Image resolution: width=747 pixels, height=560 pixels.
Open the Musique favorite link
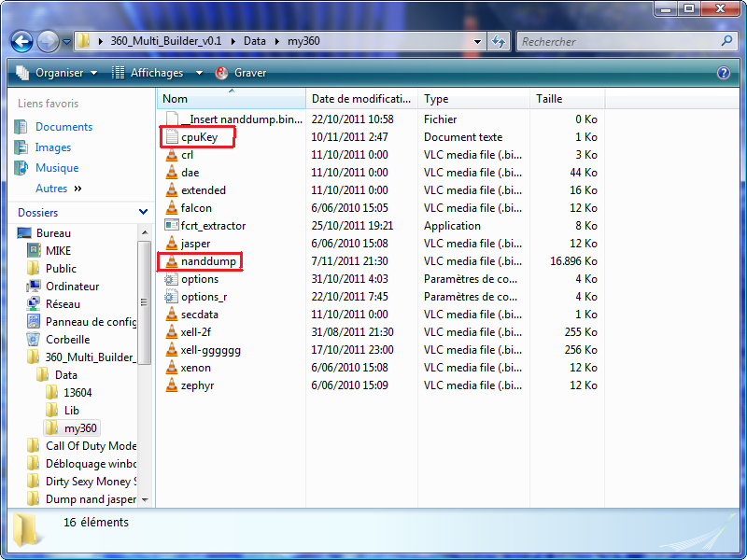pyautogui.click(x=57, y=168)
